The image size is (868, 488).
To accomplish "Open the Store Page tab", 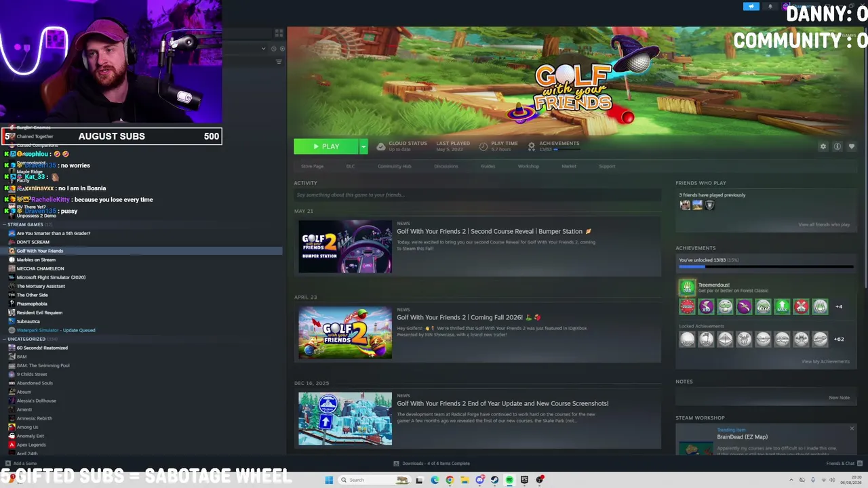I will pyautogui.click(x=313, y=166).
